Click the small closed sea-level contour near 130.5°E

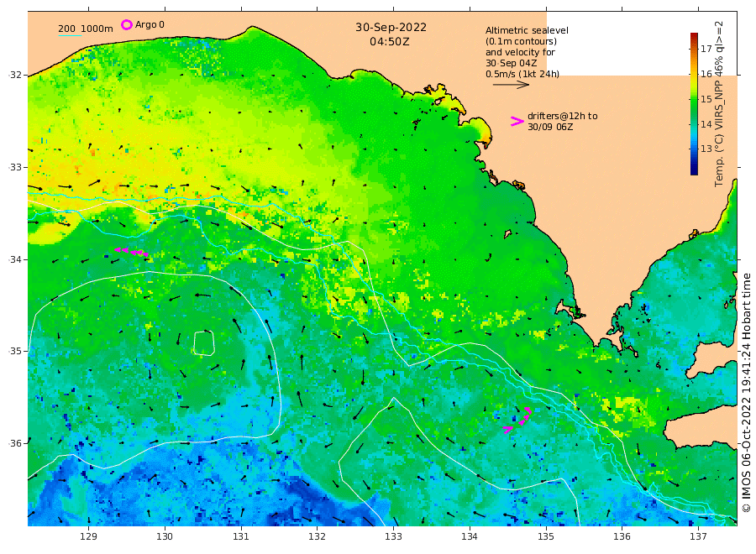204,343
